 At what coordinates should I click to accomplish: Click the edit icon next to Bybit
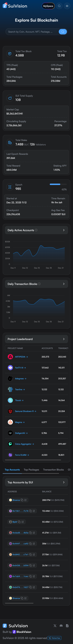23,522
